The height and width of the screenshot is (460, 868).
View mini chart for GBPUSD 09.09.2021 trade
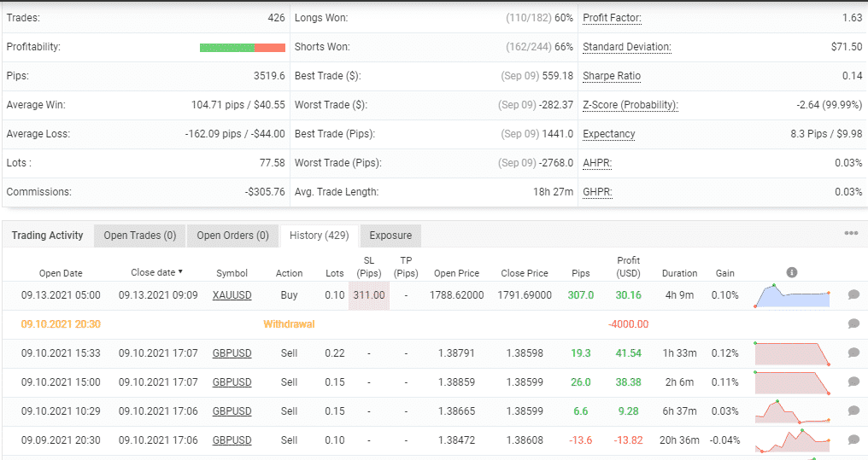792,440
